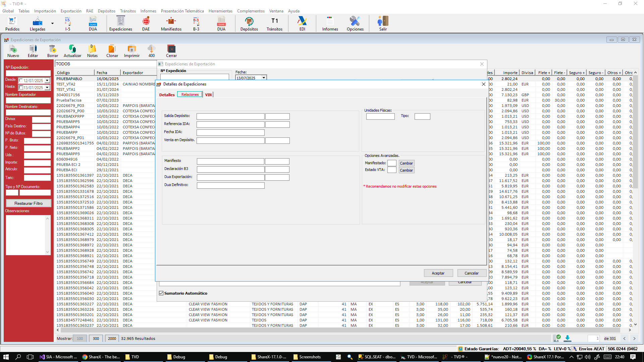
Task: Click the Clonar icon
Action: coord(112,49)
